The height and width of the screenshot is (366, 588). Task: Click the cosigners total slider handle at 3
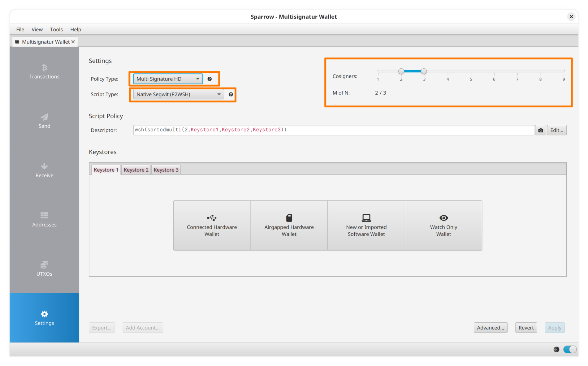(424, 71)
